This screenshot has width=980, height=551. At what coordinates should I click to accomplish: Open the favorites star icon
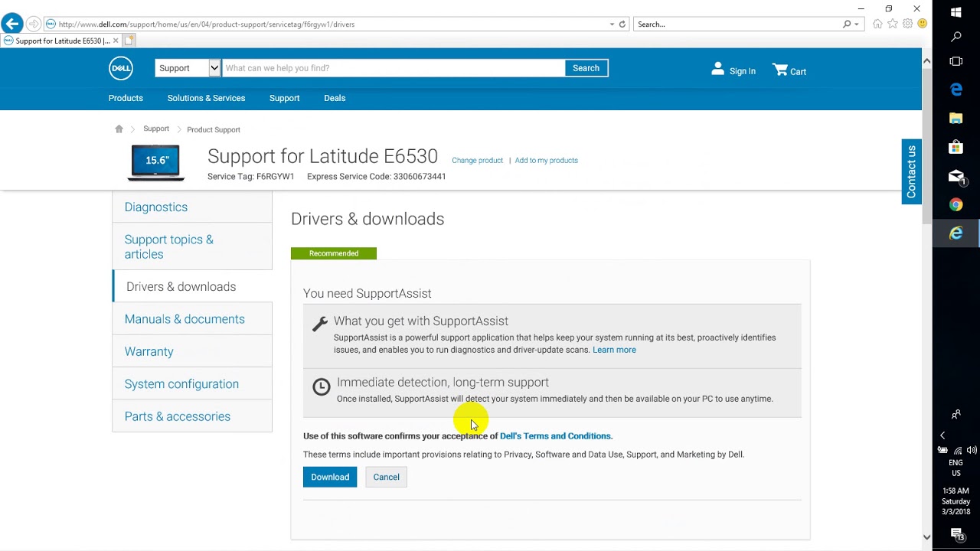click(x=893, y=24)
